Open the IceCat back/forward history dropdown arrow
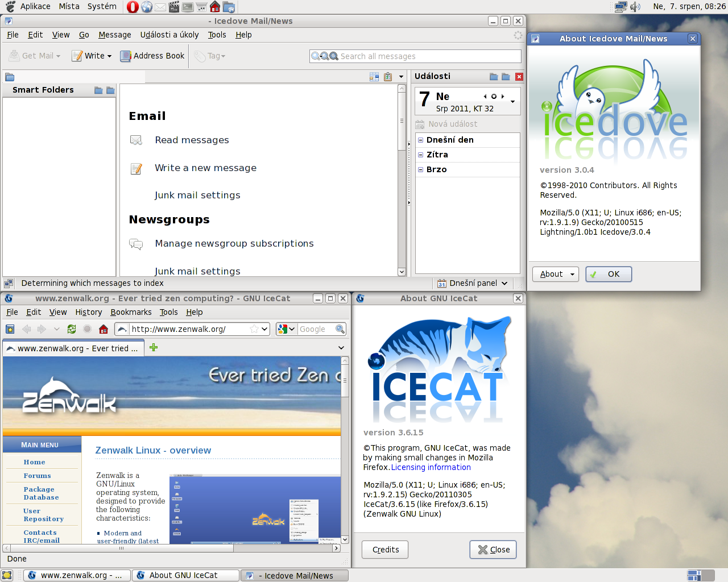This screenshot has width=728, height=582. (56, 329)
